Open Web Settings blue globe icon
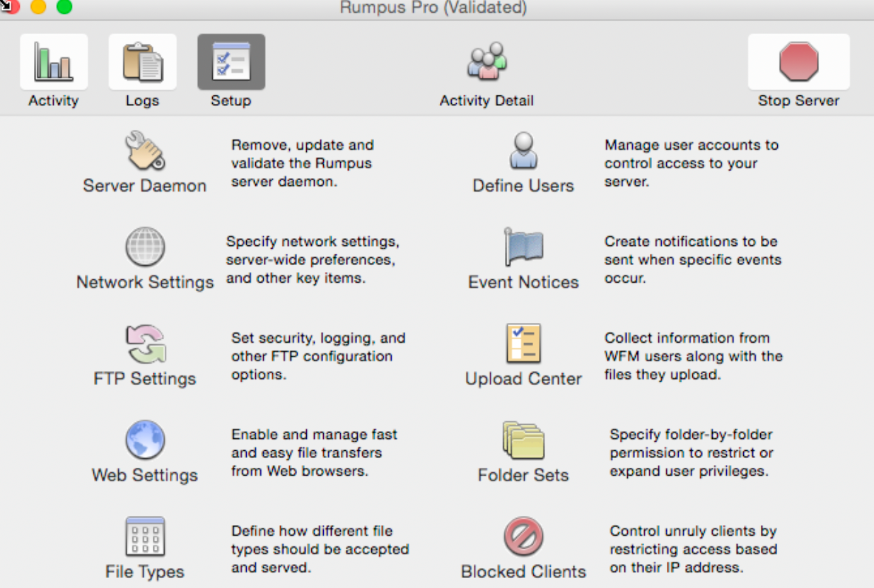This screenshot has height=588, width=874. click(145, 440)
